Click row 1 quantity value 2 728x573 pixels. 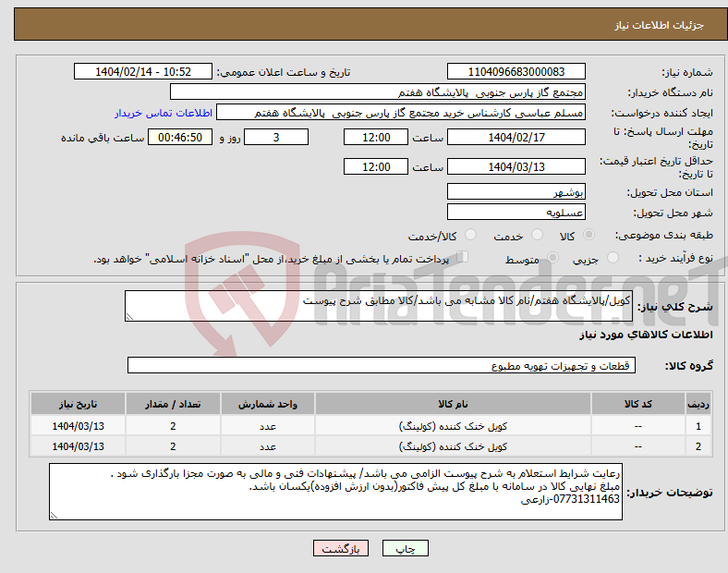coord(173,426)
